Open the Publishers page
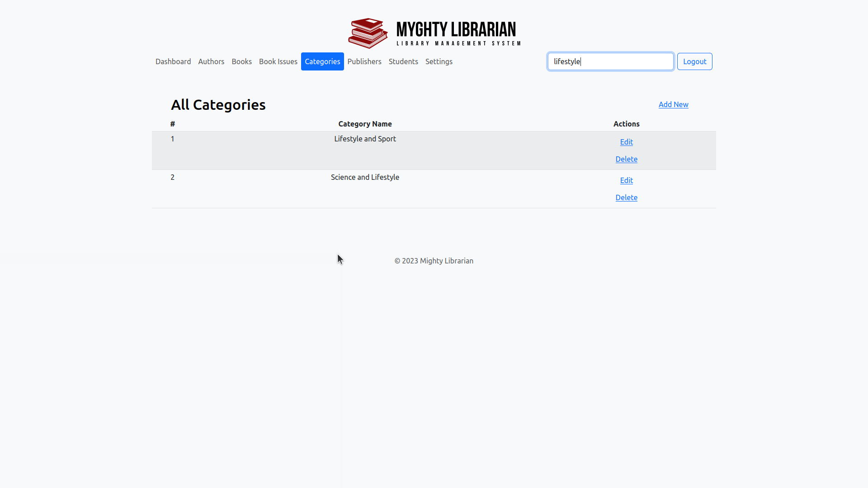The height and width of the screenshot is (488, 868). pos(364,61)
